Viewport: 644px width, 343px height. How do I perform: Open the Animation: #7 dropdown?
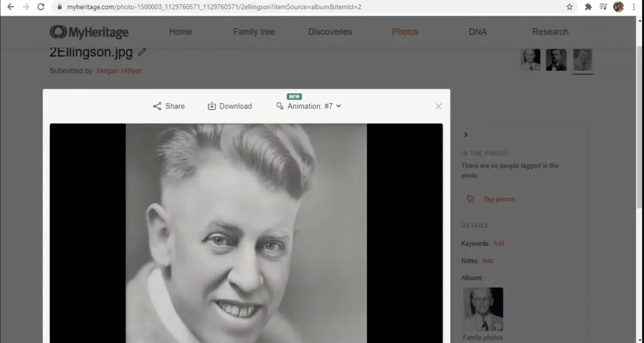[314, 106]
